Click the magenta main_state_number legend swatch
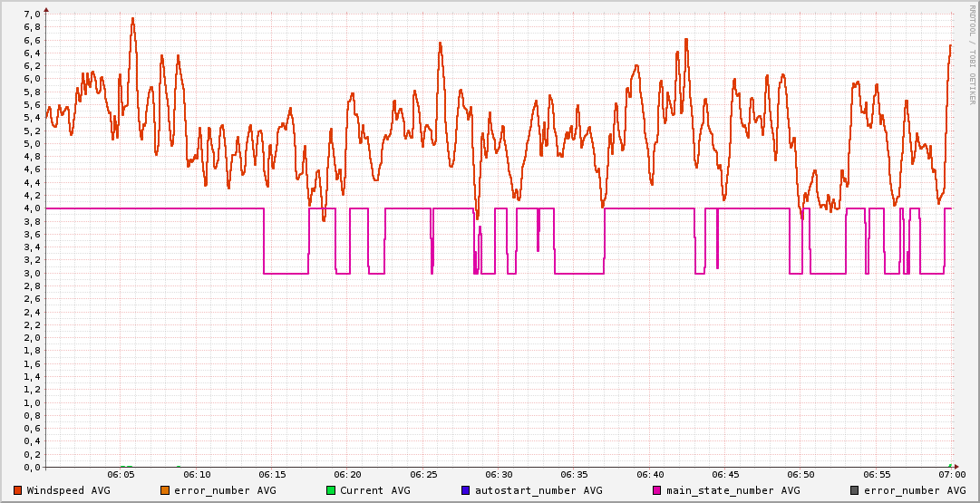Screen dimensions: 980x503 (657, 490)
